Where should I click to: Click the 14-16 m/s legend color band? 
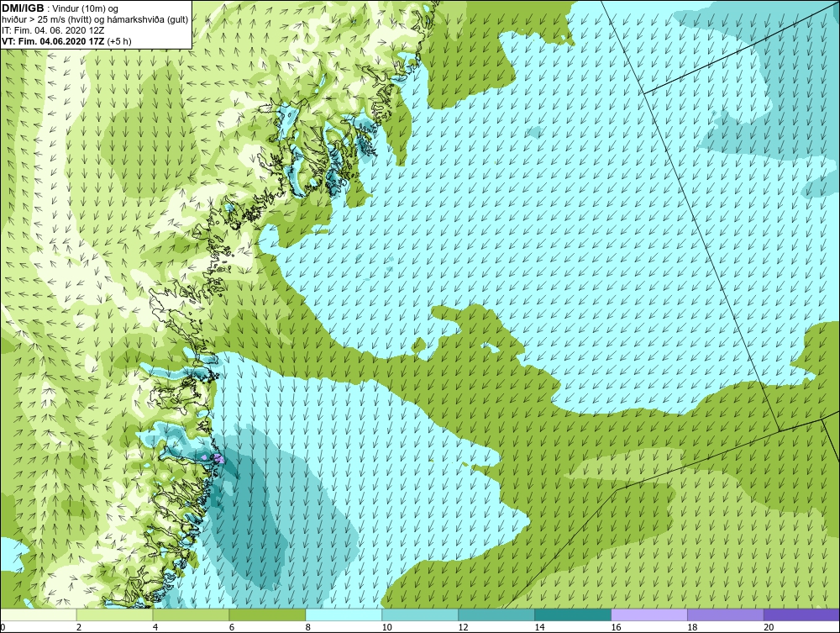tap(573, 615)
